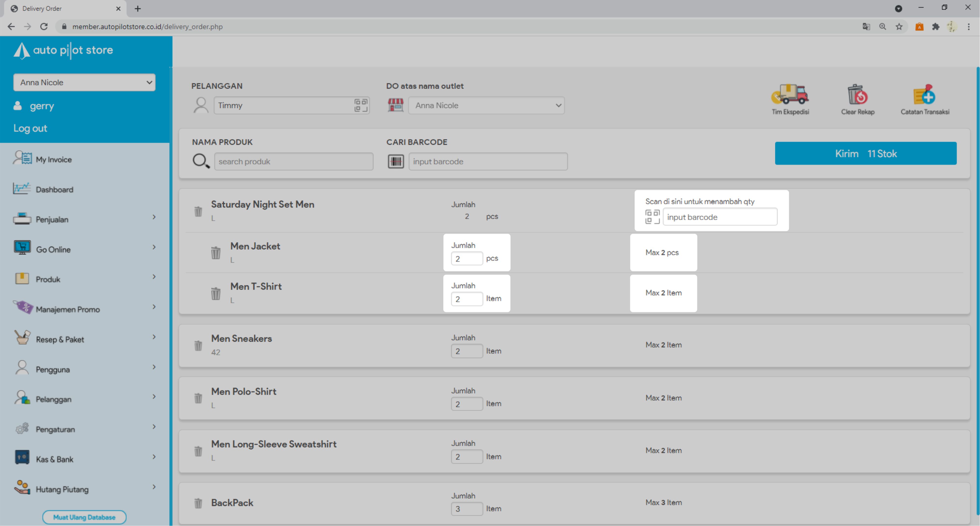Viewport: 980px width, 526px height.
Task: Remove Men Sneakers using its trash icon
Action: click(x=198, y=345)
